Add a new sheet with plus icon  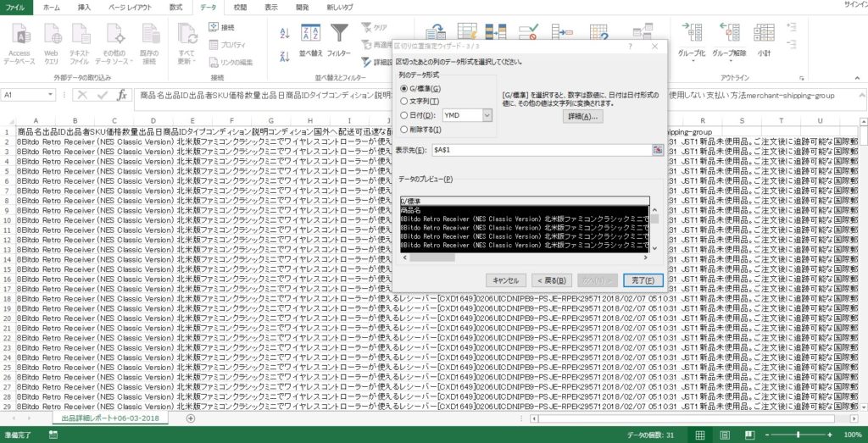coord(191,418)
